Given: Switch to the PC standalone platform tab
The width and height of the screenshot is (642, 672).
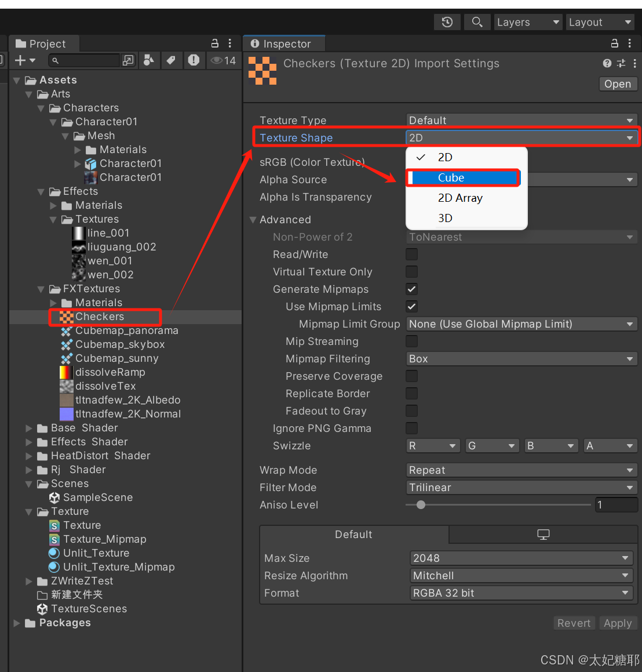Looking at the screenshot, I should 543,535.
